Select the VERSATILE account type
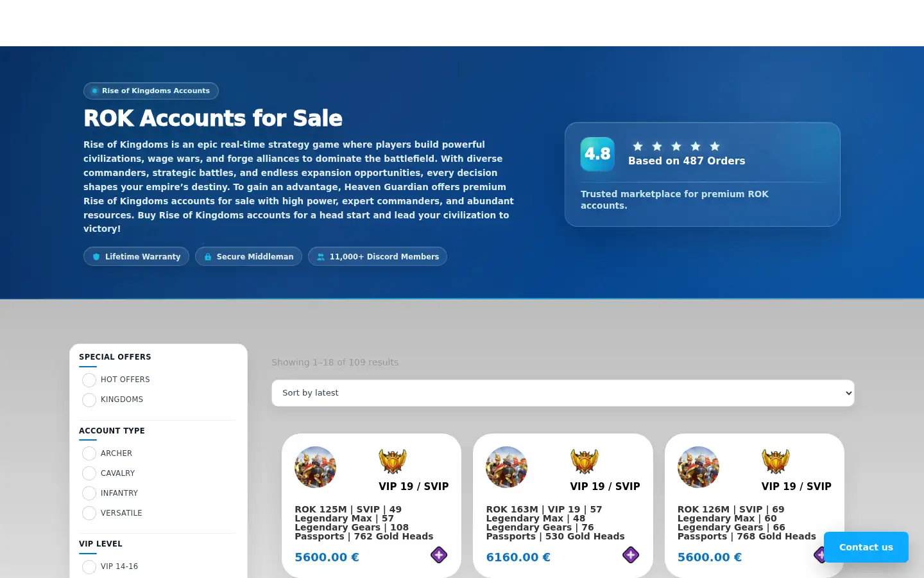The image size is (924, 578). pyautogui.click(x=89, y=514)
